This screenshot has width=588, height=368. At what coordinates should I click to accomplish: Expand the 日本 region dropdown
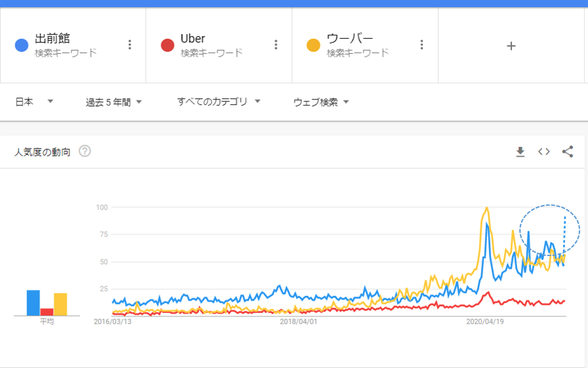pyautogui.click(x=34, y=101)
